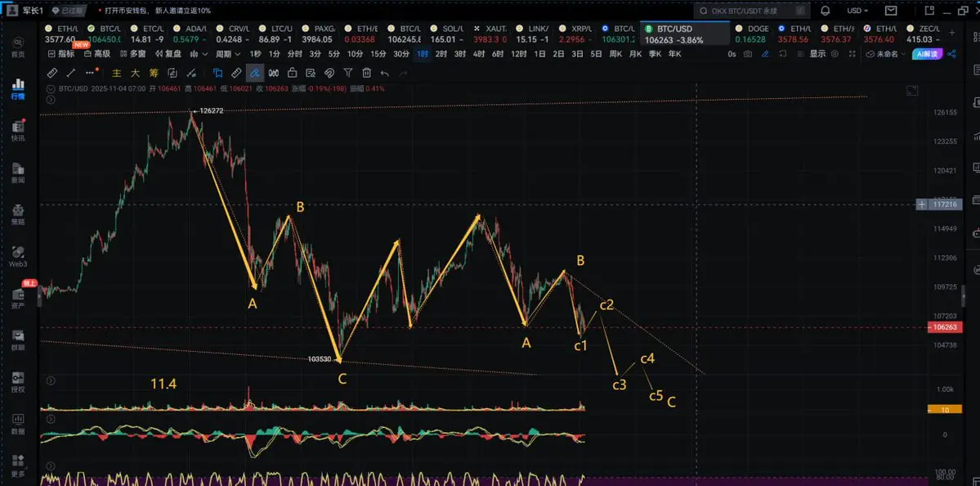The image size is (980, 486).
Task: Delete drawings with trash icon
Action: [367, 73]
